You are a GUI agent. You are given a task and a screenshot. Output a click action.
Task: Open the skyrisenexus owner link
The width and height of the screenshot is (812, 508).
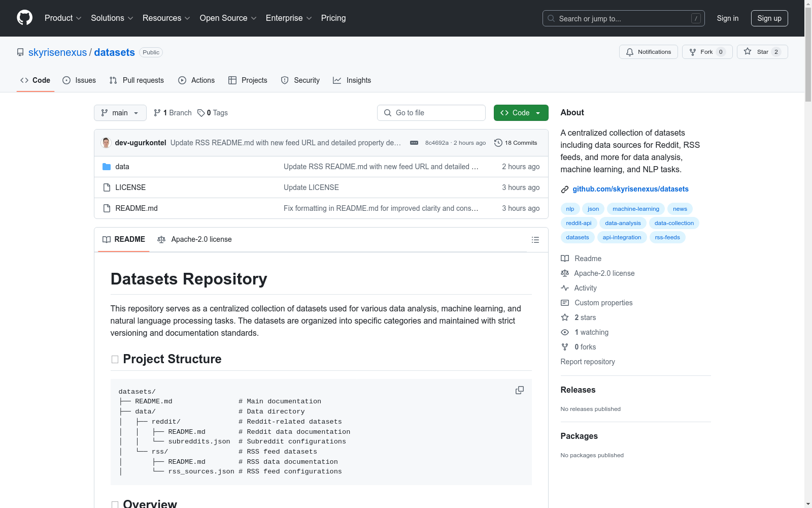(x=58, y=52)
